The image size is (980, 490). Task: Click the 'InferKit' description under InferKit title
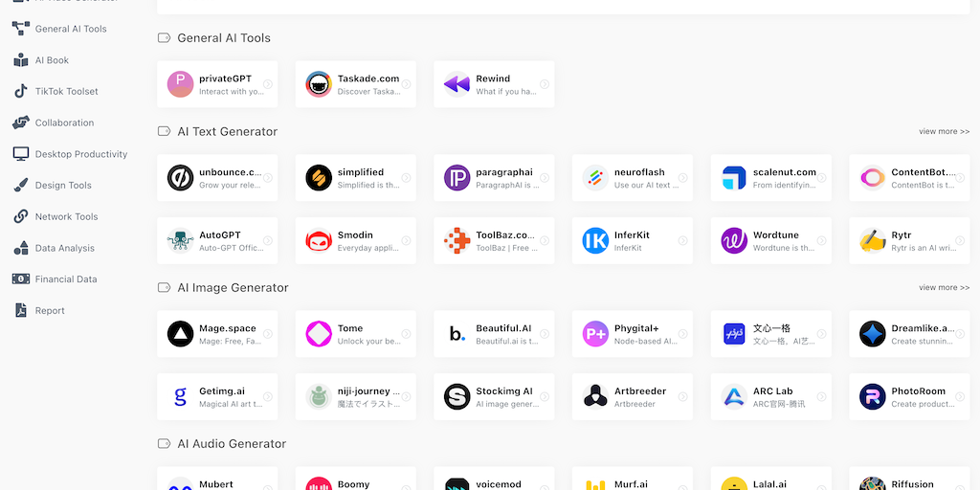coord(628,248)
